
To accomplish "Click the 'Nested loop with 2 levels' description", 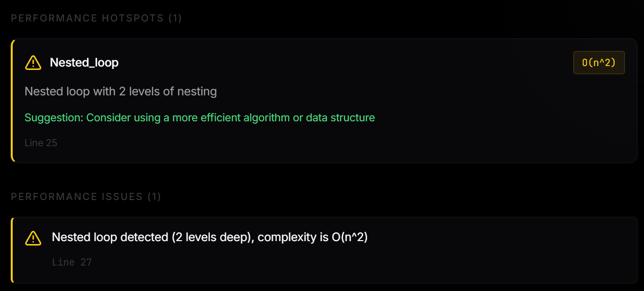I will (121, 91).
